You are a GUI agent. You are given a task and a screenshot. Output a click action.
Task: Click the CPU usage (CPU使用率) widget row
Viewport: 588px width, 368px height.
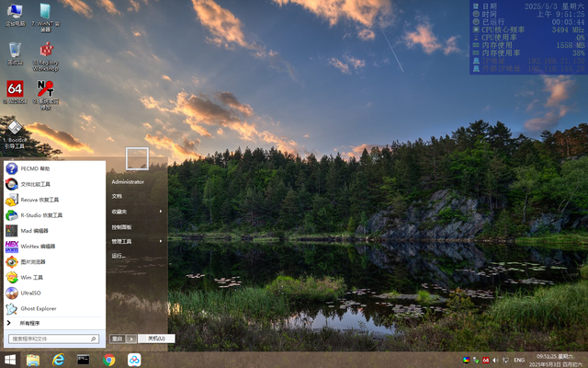pos(529,38)
